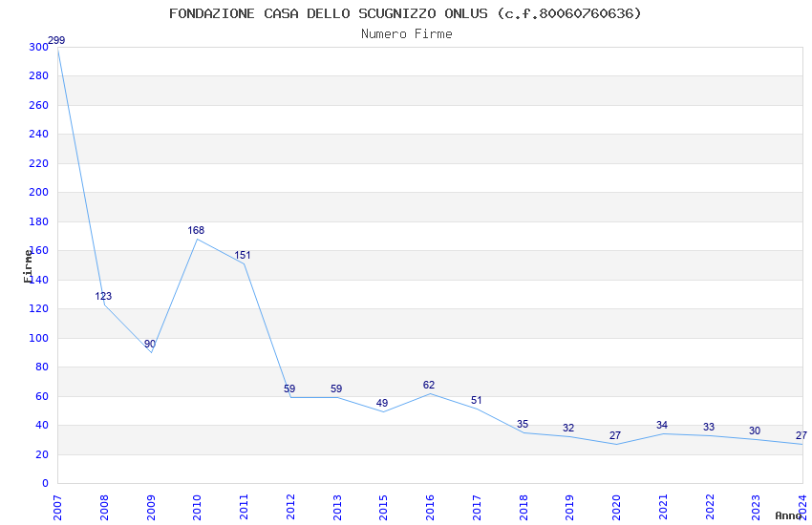The image size is (812, 525).
Task: Click the y-axis value 80
Action: (41, 367)
